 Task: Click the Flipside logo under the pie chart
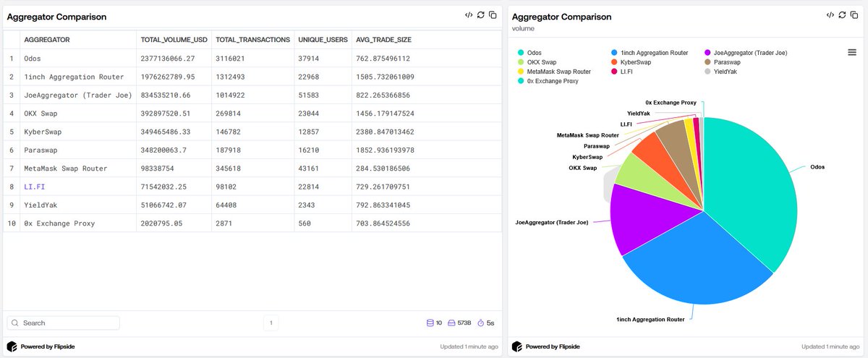click(x=517, y=346)
